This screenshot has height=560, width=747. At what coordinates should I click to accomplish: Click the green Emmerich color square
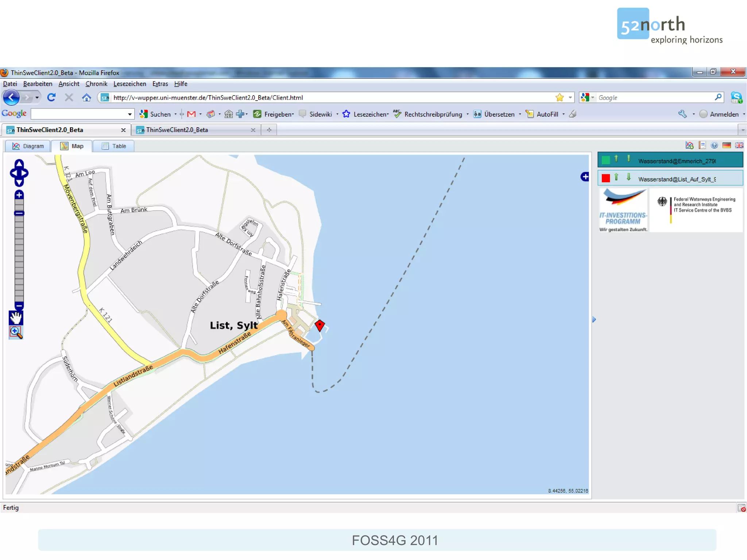click(x=606, y=160)
